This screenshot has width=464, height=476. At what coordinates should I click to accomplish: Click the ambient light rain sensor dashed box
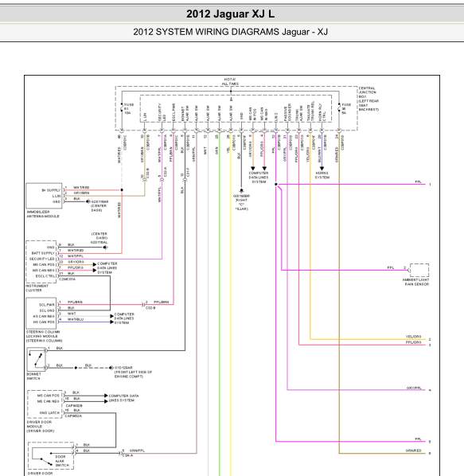(x=419, y=270)
